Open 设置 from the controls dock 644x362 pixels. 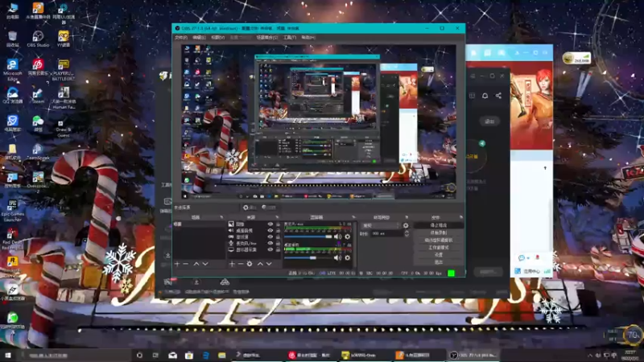(x=438, y=255)
